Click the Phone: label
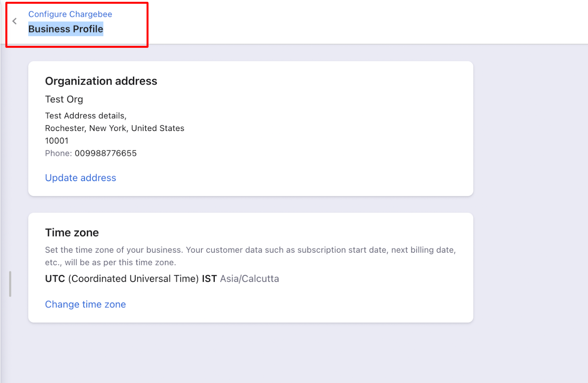Image resolution: width=588 pixels, height=383 pixels. pos(58,153)
